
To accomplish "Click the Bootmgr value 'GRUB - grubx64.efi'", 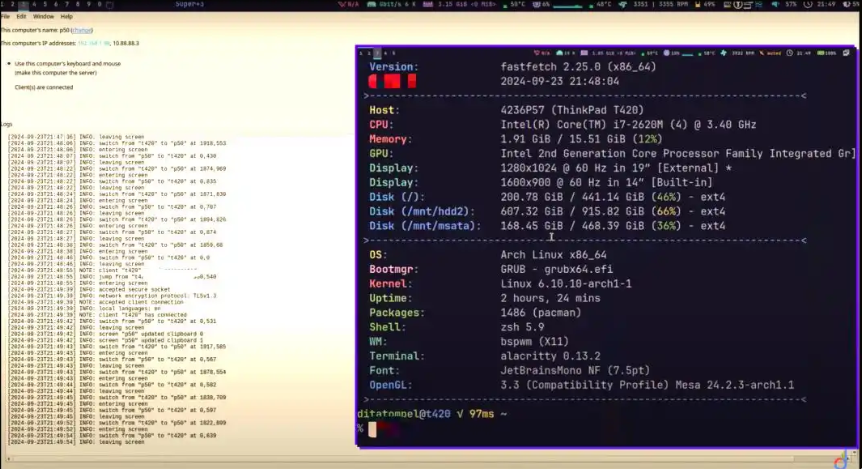I will point(556,269).
